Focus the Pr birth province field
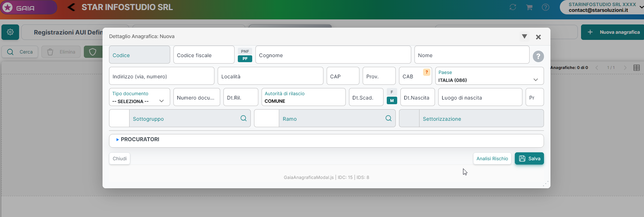 [535, 97]
